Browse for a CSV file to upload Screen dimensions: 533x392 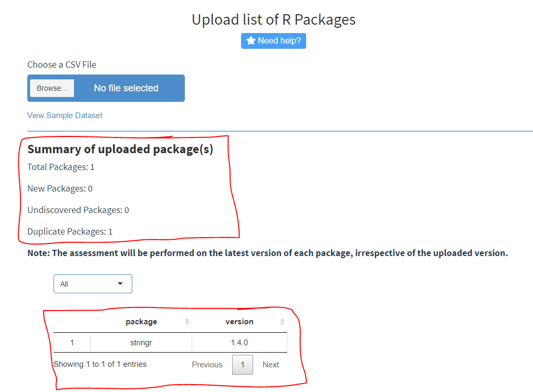[51, 88]
